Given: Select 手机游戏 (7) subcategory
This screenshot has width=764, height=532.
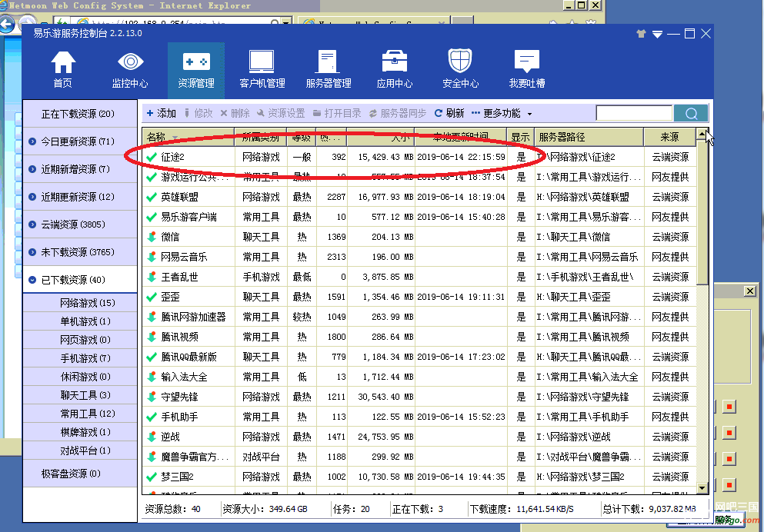Looking at the screenshot, I should point(80,359).
